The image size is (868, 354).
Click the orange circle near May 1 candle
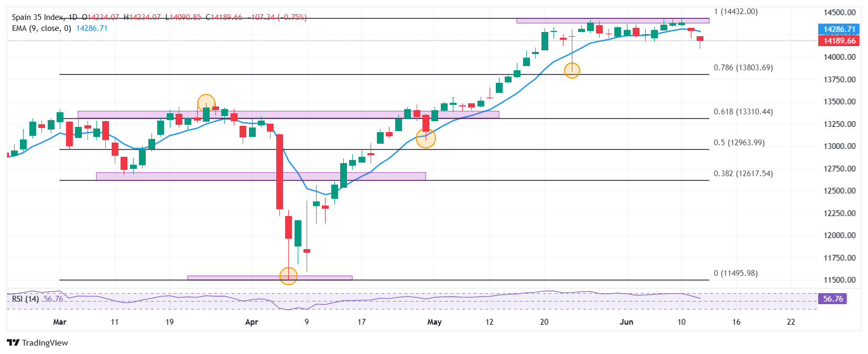point(426,138)
